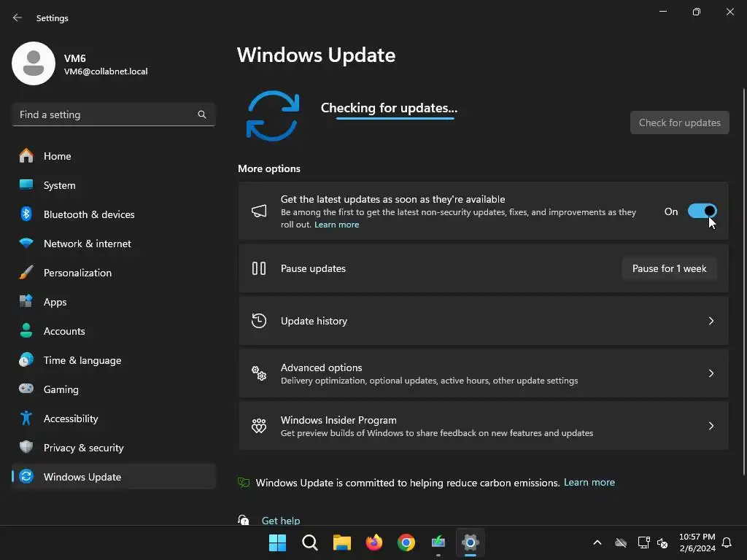
Task: Turn off Get the latest updates toggle
Action: (x=702, y=211)
